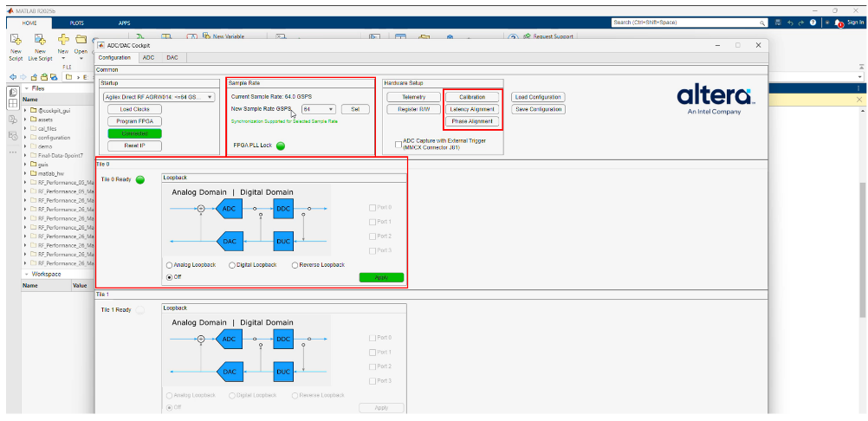Open the Files panel sidebar icon
The image size is (868, 421).
pyautogui.click(x=14, y=92)
